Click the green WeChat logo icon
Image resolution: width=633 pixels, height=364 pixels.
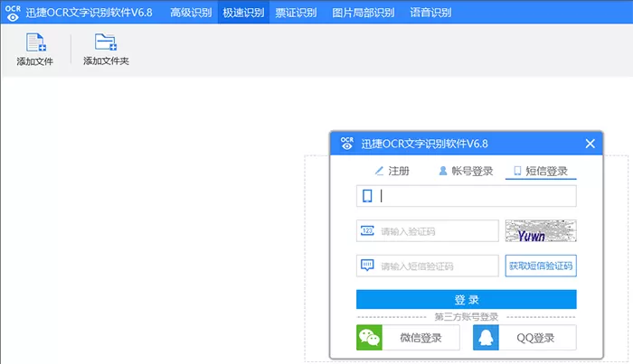[369, 338]
